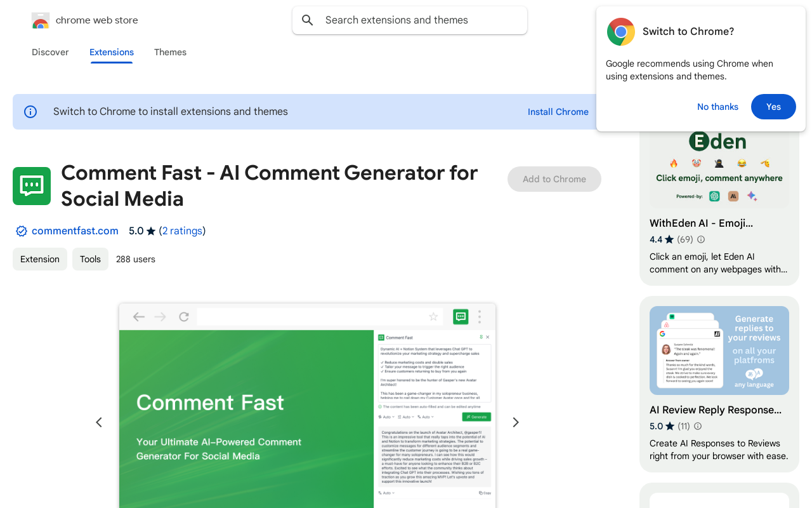The width and height of the screenshot is (812, 508).
Task: Click the info icon in the blue banner
Action: pos(30,112)
